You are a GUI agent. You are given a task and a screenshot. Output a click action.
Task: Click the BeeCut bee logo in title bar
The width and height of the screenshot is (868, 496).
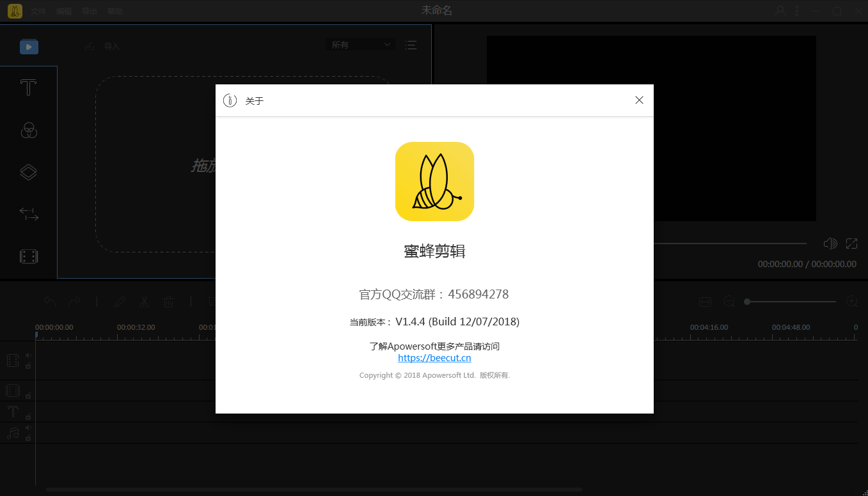point(15,11)
